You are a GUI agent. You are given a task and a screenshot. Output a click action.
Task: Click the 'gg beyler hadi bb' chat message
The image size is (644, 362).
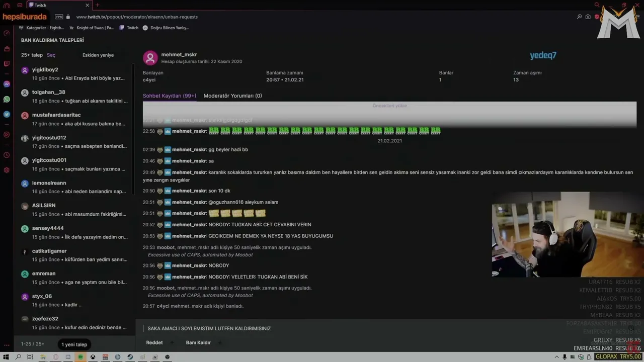tap(228, 149)
